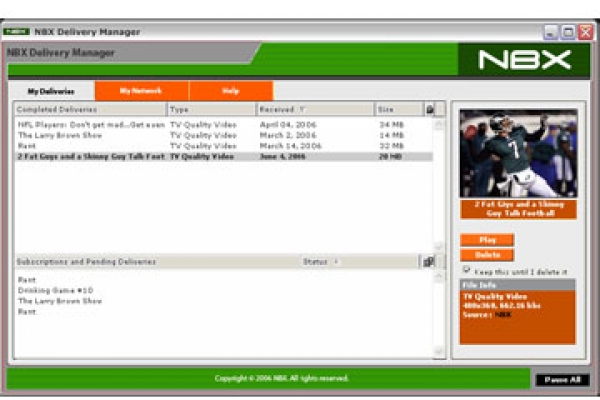Select the 'Rant' completed delivery row

pos(224,146)
